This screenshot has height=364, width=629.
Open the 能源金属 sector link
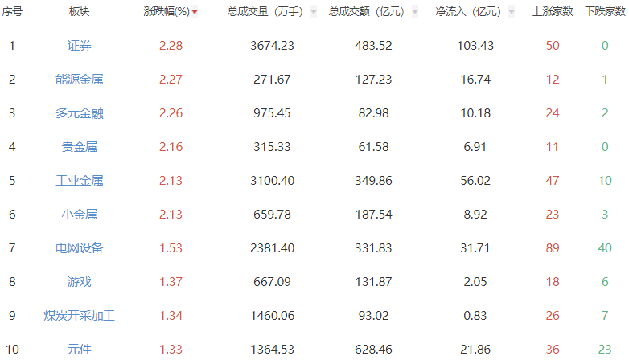coord(80,80)
